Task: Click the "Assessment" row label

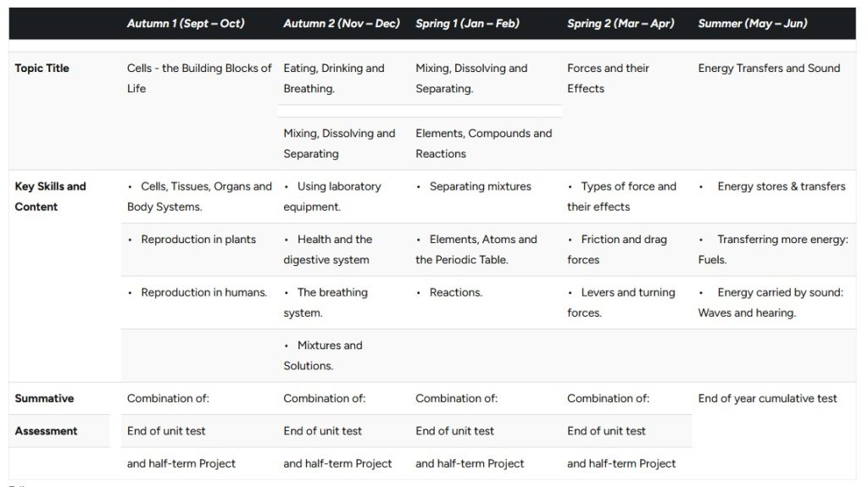Action: (46, 431)
